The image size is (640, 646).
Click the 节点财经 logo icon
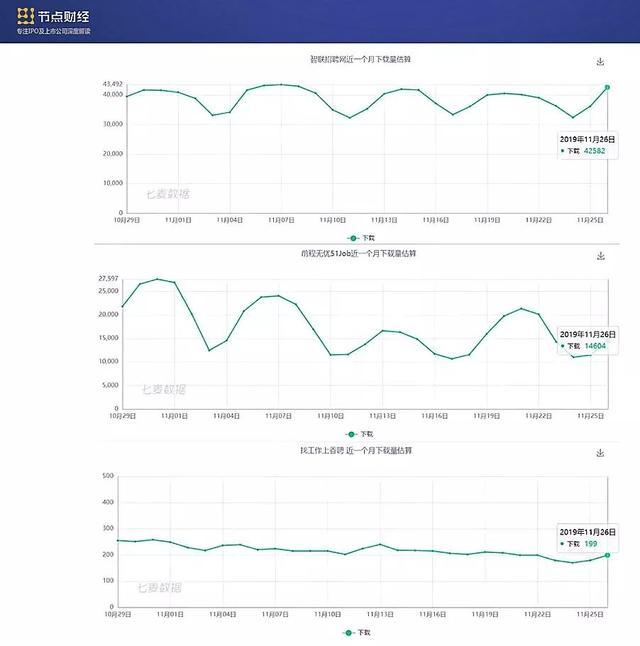pyautogui.click(x=26, y=16)
